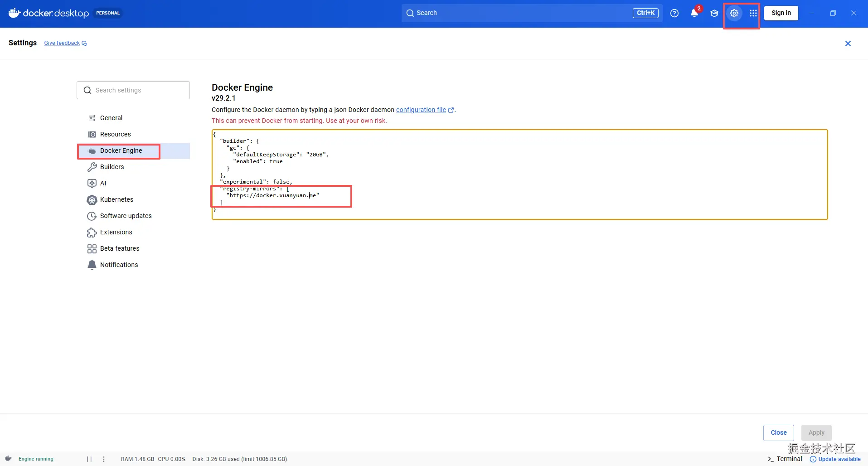Click the Builders wrench icon

92,167
